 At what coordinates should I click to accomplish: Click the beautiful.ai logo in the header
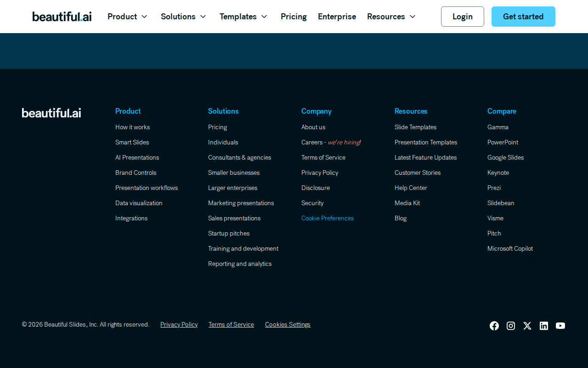tap(62, 17)
